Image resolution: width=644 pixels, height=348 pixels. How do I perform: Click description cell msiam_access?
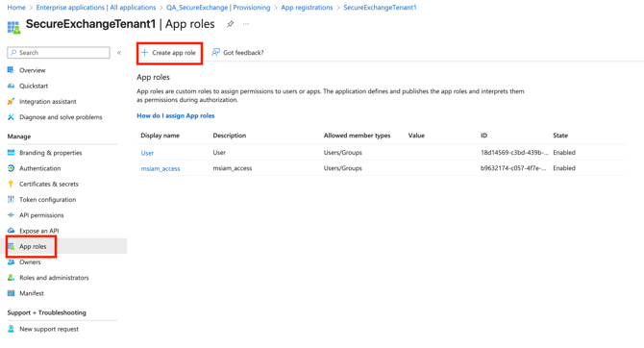[x=233, y=168]
